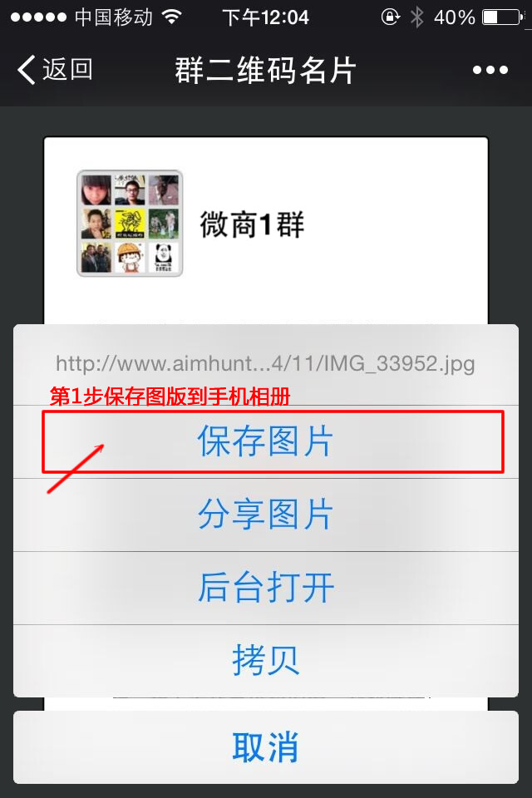
Task: Open the three-dot more options menu
Action: pyautogui.click(x=490, y=70)
